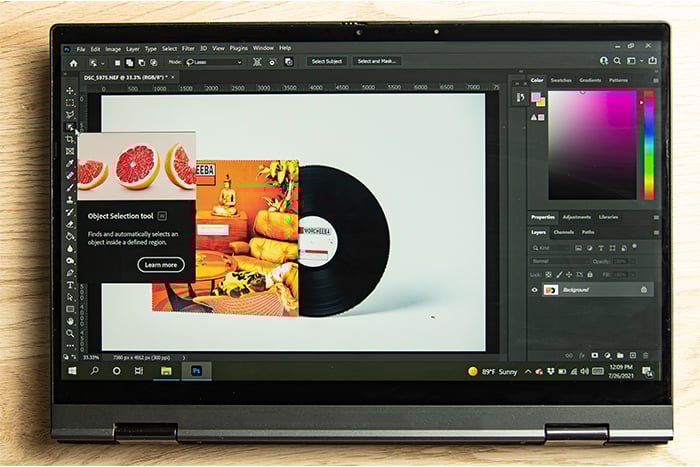The image size is (700, 467).
Task: Hide the Background layer with eye icon
Action: click(x=534, y=290)
